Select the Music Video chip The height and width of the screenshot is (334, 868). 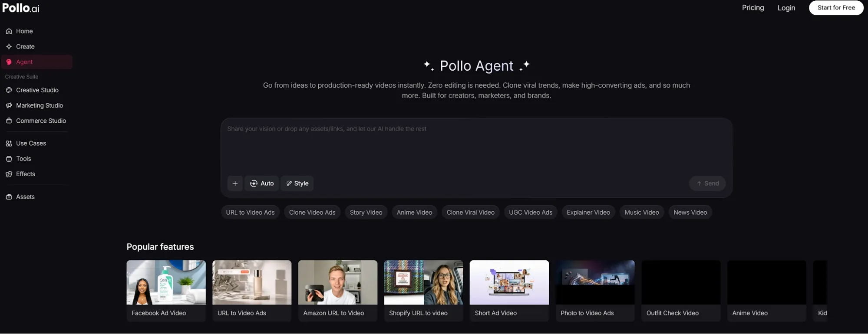tap(642, 213)
